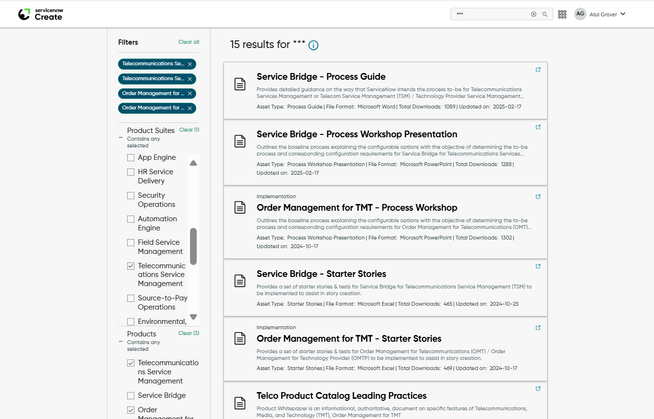Collapse the Product Suites filter section
The height and width of the screenshot is (419, 654).
click(x=121, y=138)
